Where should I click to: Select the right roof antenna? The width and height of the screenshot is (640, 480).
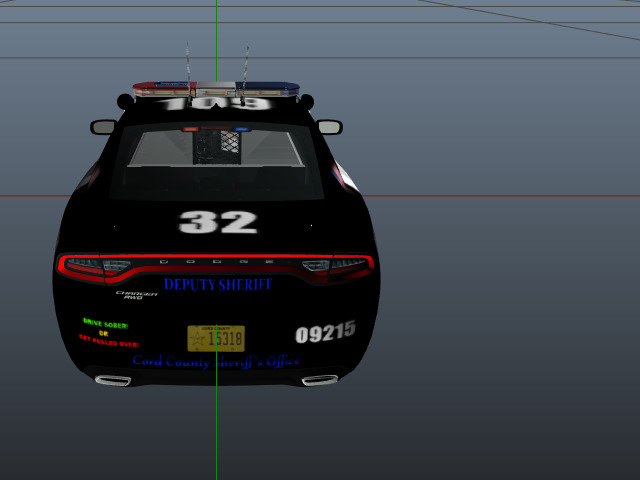point(247,64)
